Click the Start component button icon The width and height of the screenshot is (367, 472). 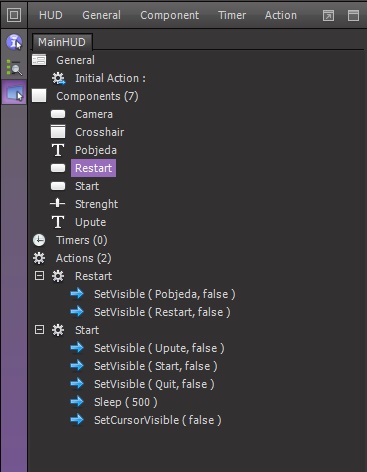(58, 186)
